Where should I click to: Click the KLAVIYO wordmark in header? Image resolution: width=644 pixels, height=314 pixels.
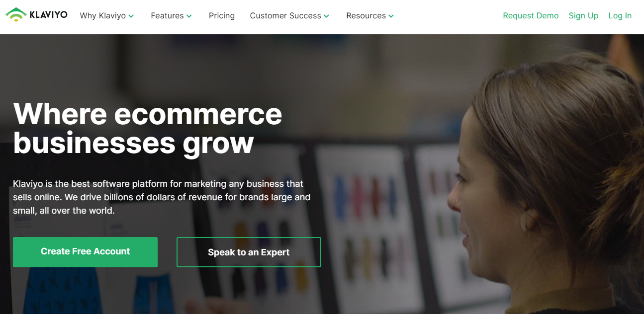pyautogui.click(x=48, y=15)
